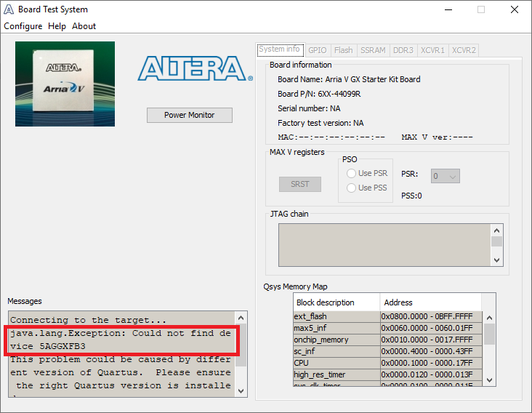The image size is (532, 413).
Task: Click the java.lang.Exception error message line
Action: pyautogui.click(x=121, y=340)
